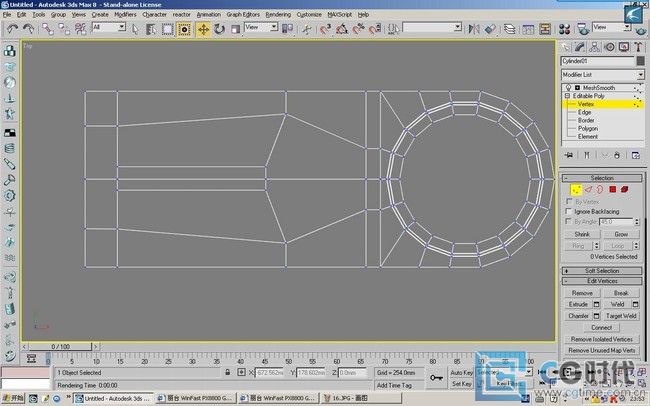Open the Modifiers menu
650x406 pixels.
pos(125,15)
